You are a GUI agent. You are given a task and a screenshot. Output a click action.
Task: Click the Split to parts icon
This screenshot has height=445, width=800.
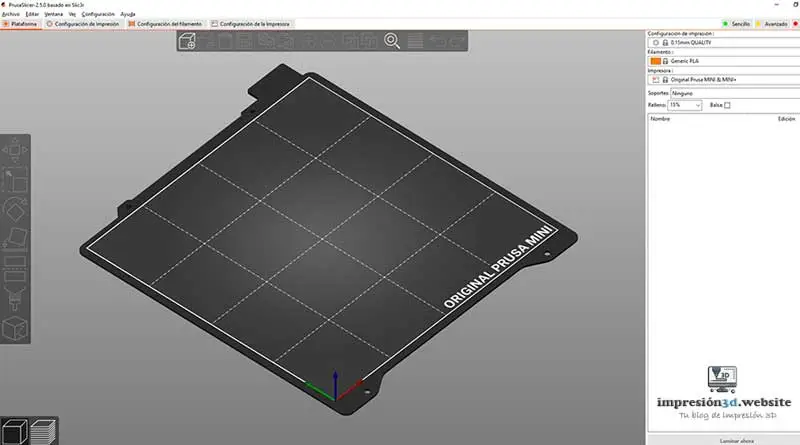368,41
